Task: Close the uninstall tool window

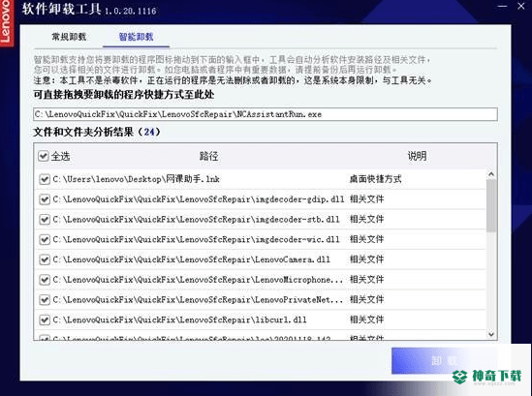Action: point(521,6)
